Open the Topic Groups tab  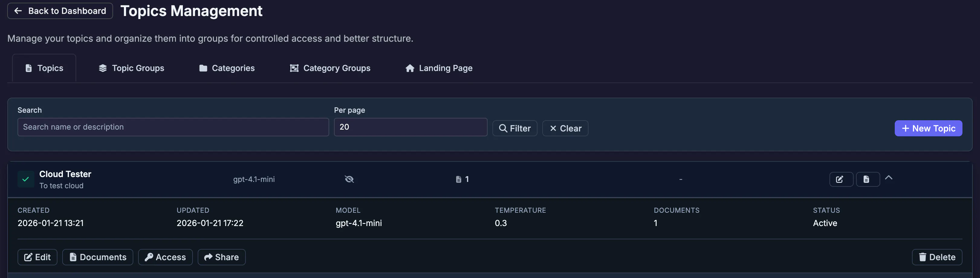(131, 68)
